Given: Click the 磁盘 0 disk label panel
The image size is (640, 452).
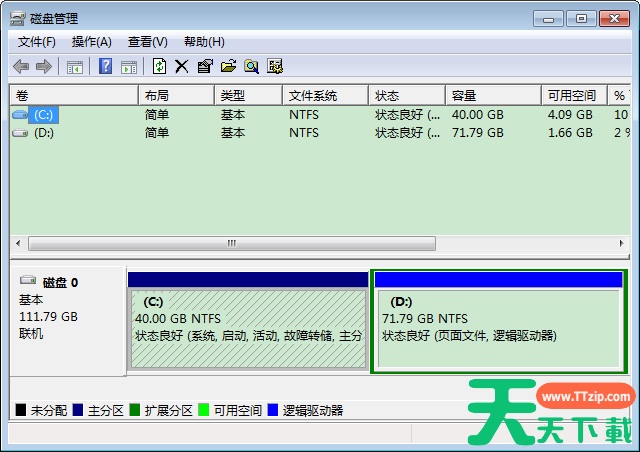Looking at the screenshot, I should pyautogui.click(x=68, y=321).
